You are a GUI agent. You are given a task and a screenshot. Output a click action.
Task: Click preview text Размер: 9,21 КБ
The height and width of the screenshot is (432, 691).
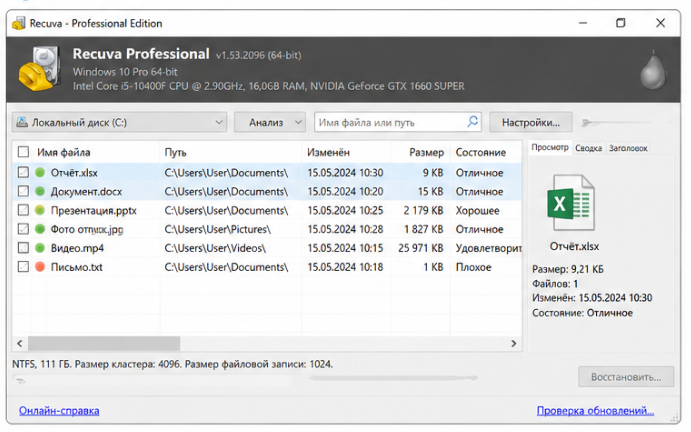[568, 269]
